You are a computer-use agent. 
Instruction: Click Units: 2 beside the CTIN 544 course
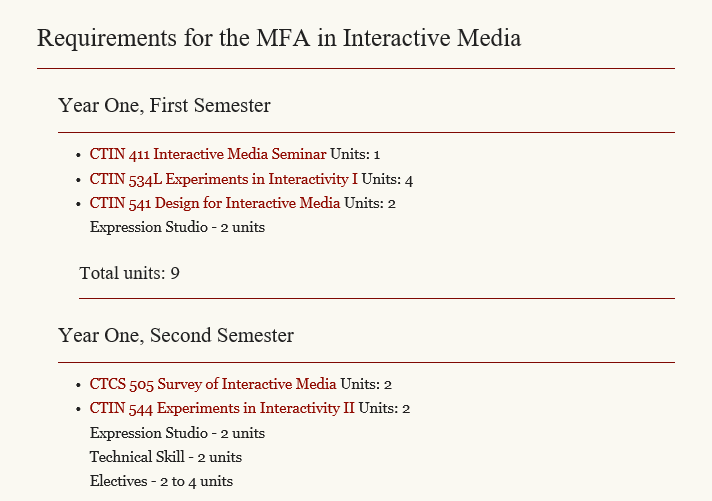(384, 408)
